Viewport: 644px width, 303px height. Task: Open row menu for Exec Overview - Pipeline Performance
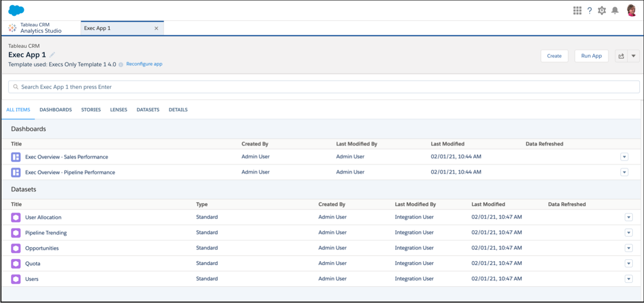(x=624, y=172)
